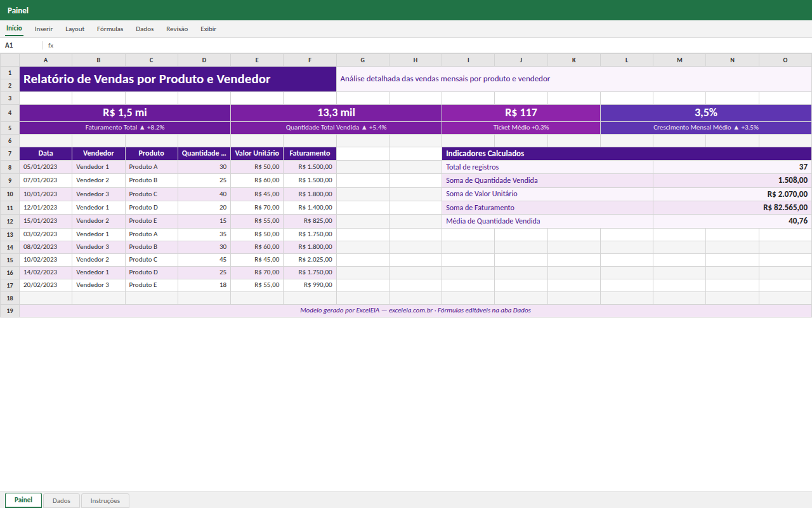The image size is (812, 508).
Task: Select the Dados ribbon tab
Action: pyautogui.click(x=145, y=29)
